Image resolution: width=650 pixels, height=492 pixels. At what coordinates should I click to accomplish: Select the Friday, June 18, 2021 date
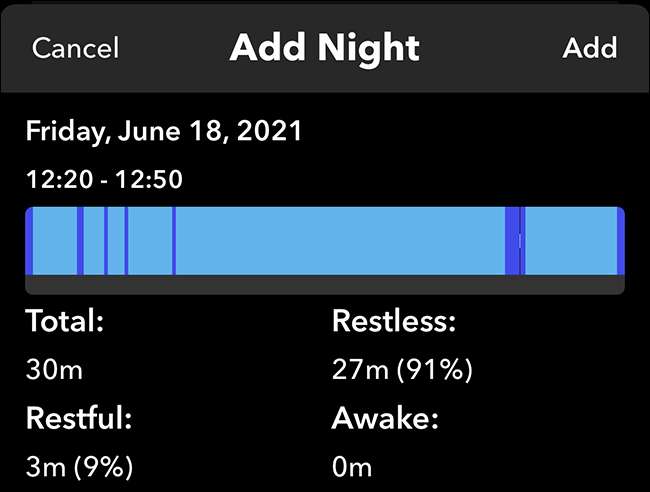point(164,130)
